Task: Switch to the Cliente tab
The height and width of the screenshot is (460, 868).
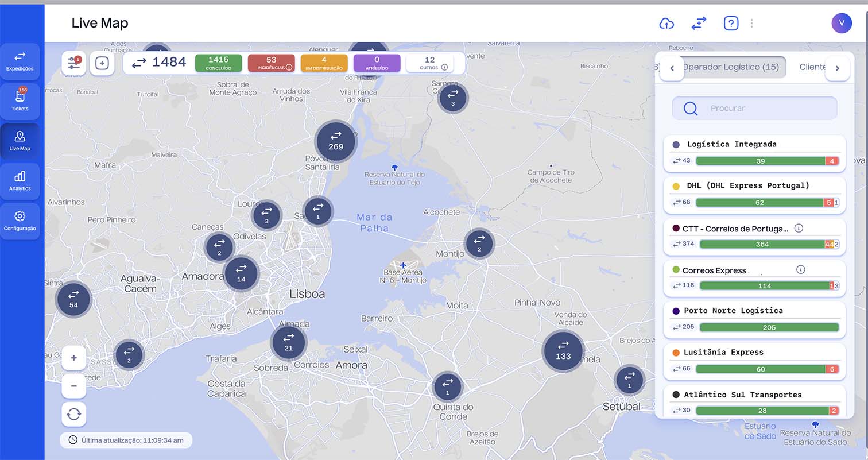Action: 813,67
